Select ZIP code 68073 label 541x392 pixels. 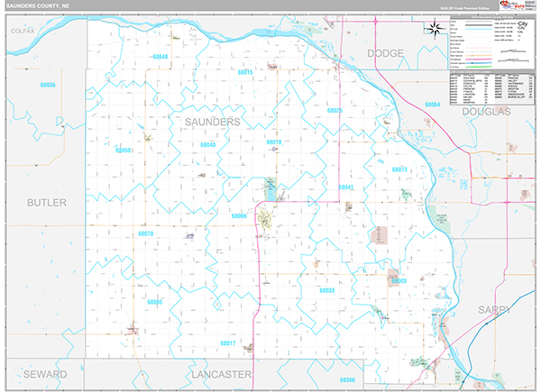coord(399,169)
